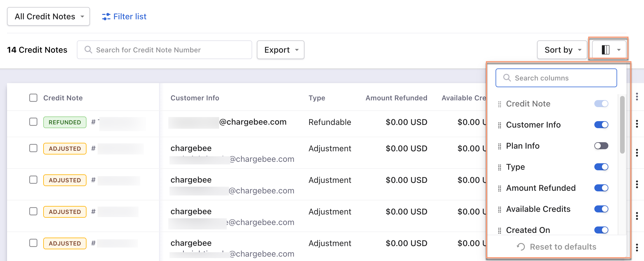Click Reset to defaults
Screen dimensions: 644x261
(557, 247)
